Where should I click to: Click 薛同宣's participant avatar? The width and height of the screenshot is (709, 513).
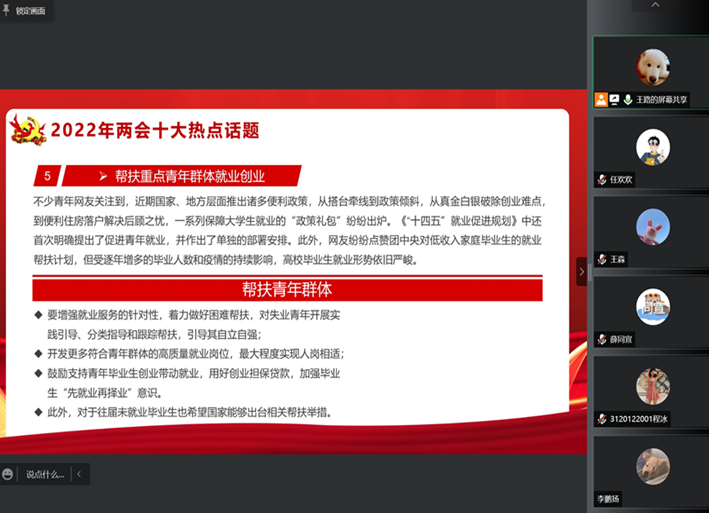(652, 306)
